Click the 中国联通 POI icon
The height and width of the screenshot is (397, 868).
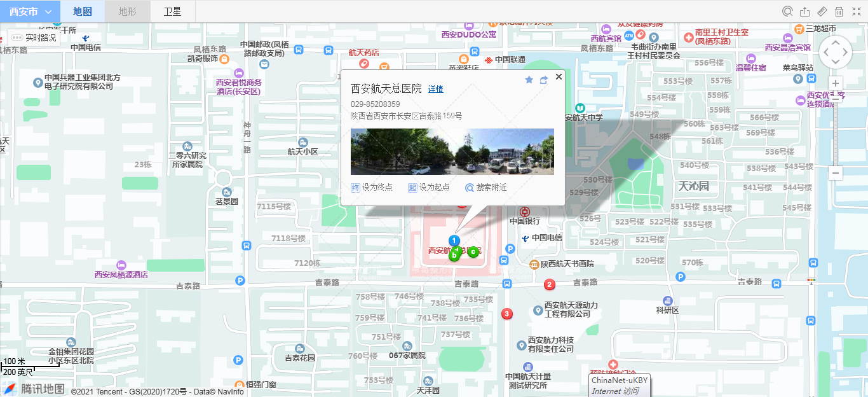[x=488, y=60]
